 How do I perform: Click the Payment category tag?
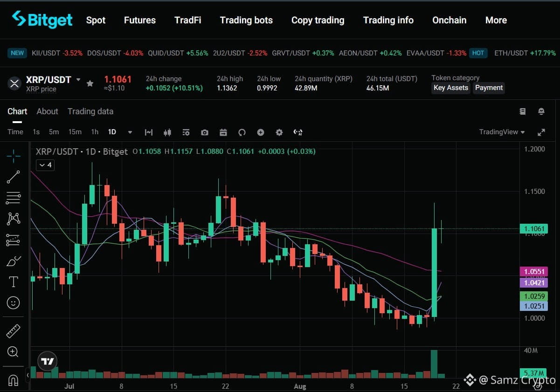[x=489, y=88]
